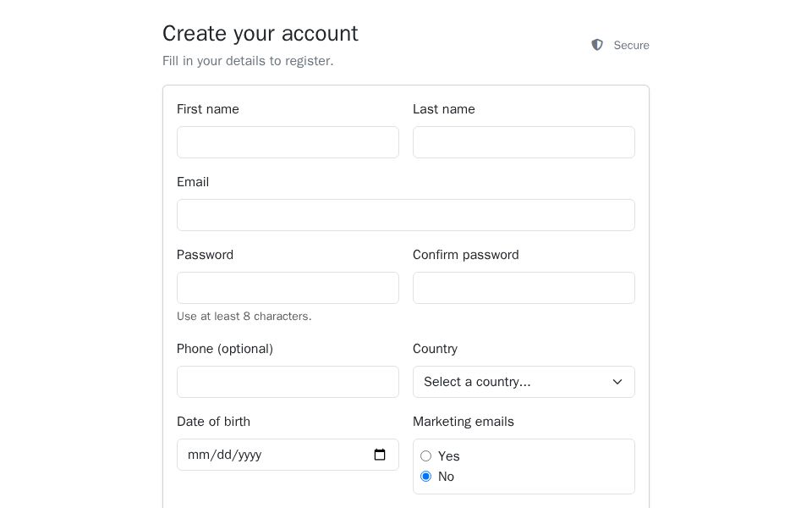The width and height of the screenshot is (812, 508).
Task: Click the chevron on the Country dropdown
Action: point(617,382)
